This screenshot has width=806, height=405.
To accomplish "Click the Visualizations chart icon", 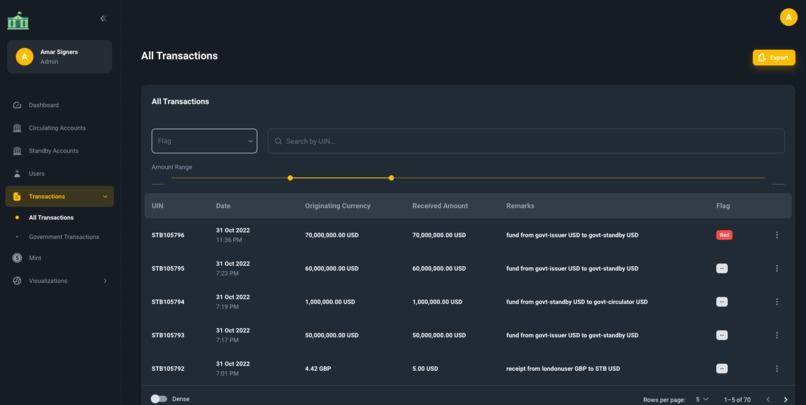I will [x=17, y=281].
